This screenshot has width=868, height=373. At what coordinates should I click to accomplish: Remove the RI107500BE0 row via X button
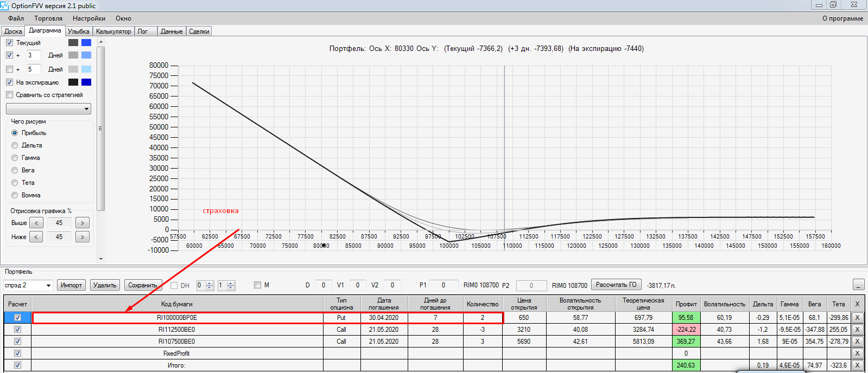pos(857,342)
